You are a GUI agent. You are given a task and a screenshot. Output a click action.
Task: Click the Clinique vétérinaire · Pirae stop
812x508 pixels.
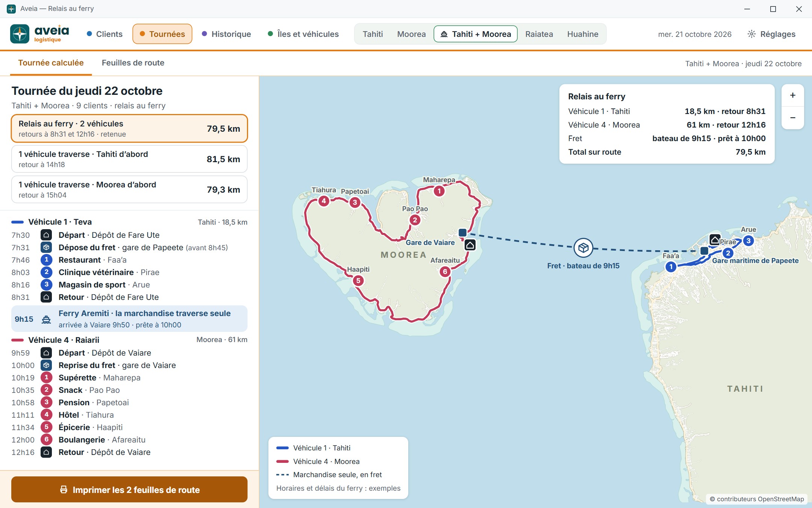(129, 272)
